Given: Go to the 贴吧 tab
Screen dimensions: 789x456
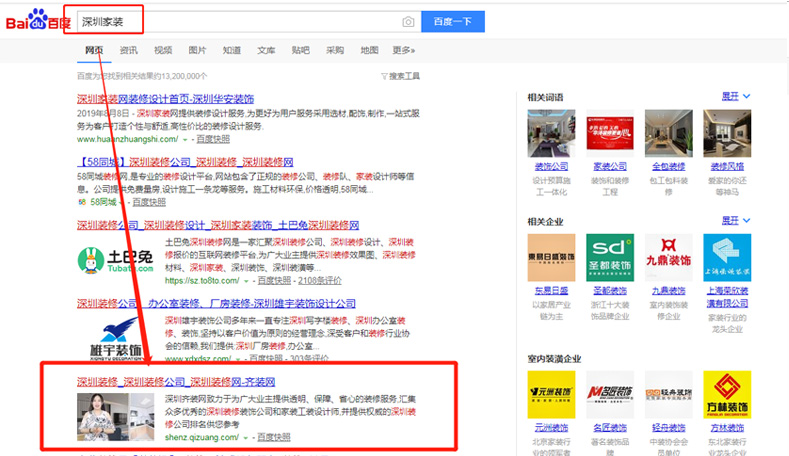Looking at the screenshot, I should click(x=300, y=50).
